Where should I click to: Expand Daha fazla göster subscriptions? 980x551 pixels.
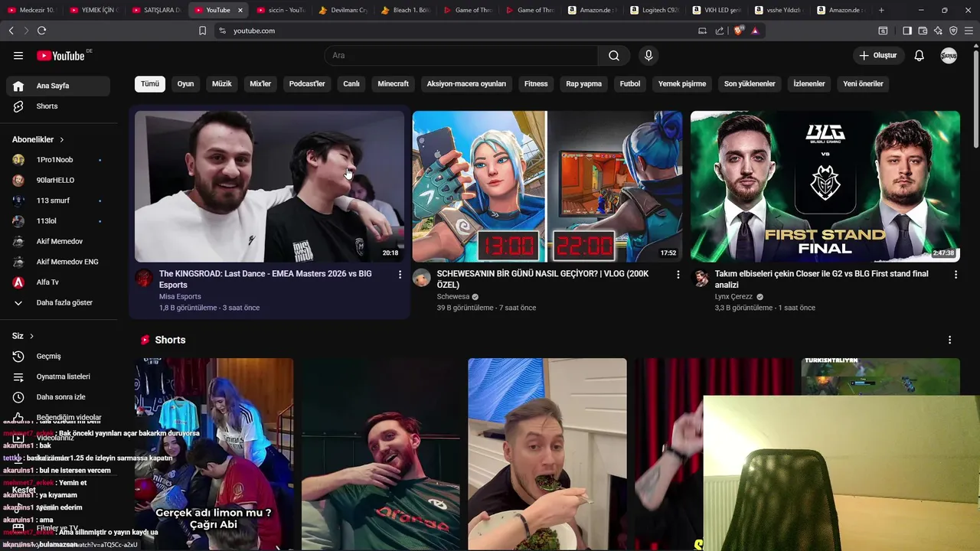click(58, 303)
